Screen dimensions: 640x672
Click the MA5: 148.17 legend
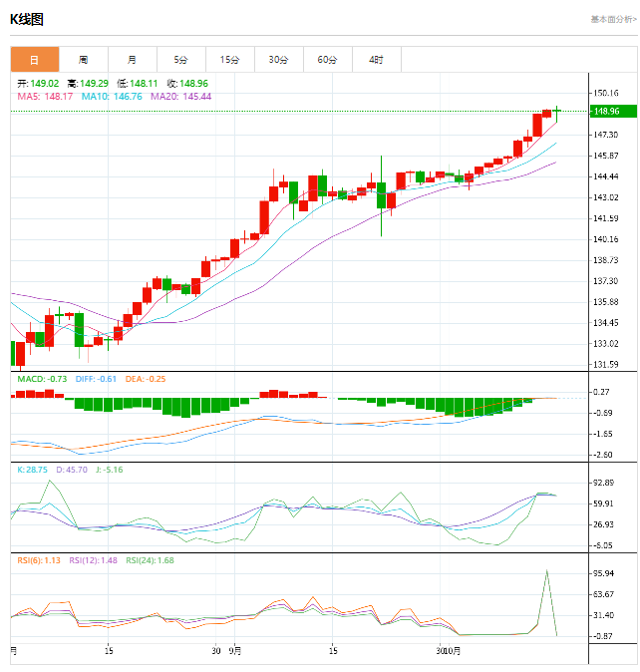(45, 97)
